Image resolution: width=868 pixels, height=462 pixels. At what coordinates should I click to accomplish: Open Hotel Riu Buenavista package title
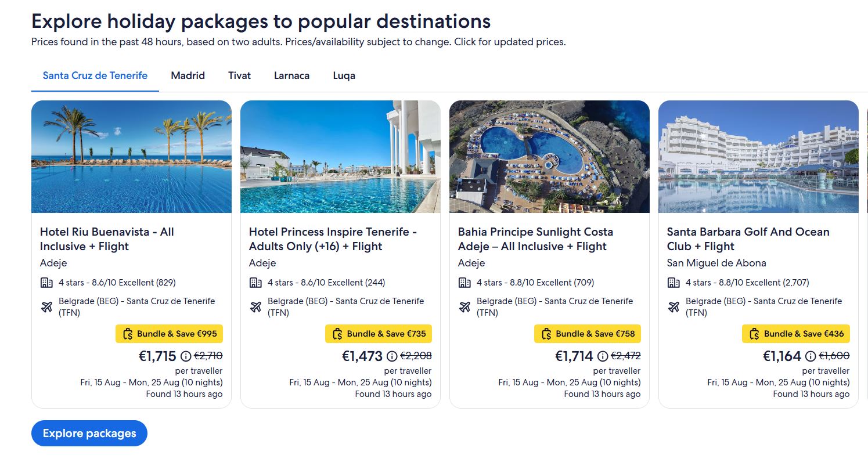coord(107,239)
